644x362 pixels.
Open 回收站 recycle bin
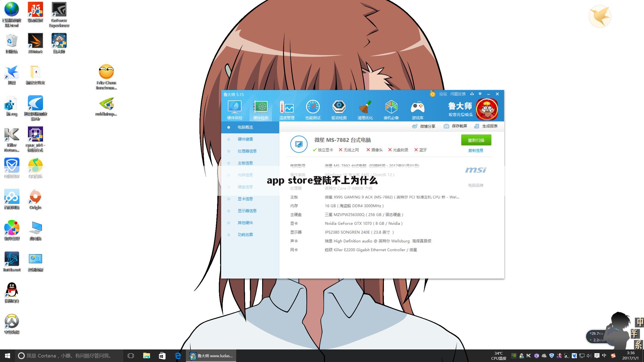pos(12,43)
